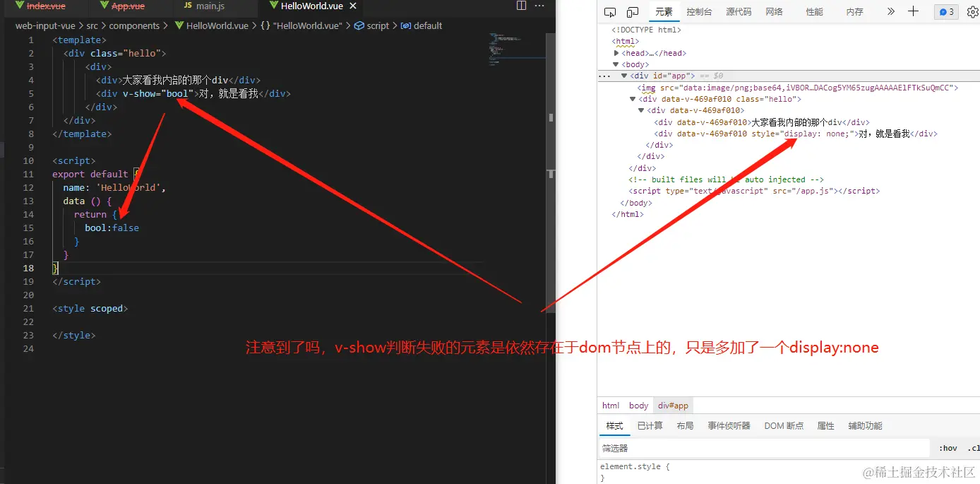Click the built files comment row
This screenshot has height=484, width=980.
[726, 179]
